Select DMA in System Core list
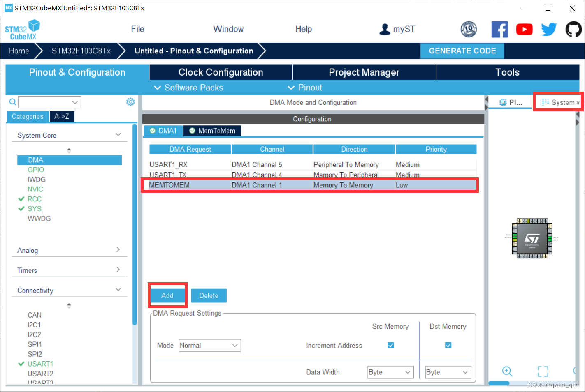 coord(70,160)
